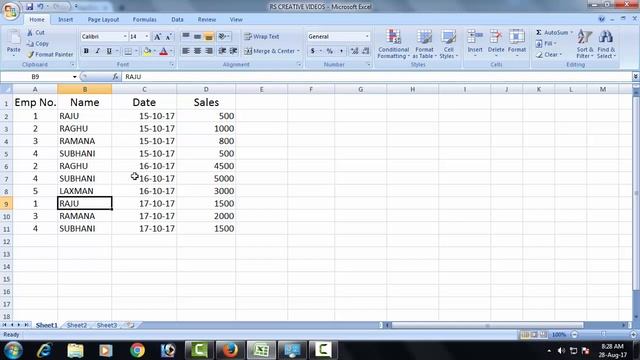The width and height of the screenshot is (640, 360).
Task: Increase cell indent
Action: click(x=233, y=51)
